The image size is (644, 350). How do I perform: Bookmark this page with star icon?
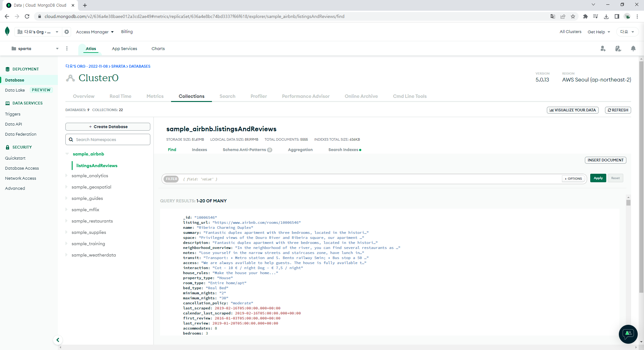point(573,16)
